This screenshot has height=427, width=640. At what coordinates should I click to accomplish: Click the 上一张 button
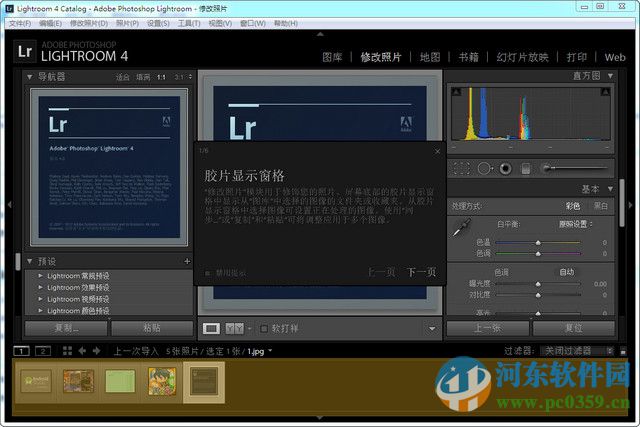pos(488,328)
